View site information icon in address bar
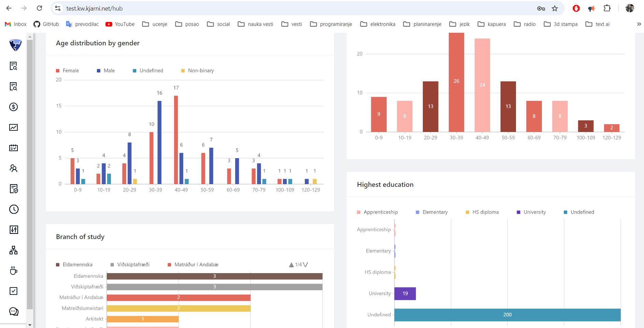The image size is (644, 328). click(x=58, y=8)
